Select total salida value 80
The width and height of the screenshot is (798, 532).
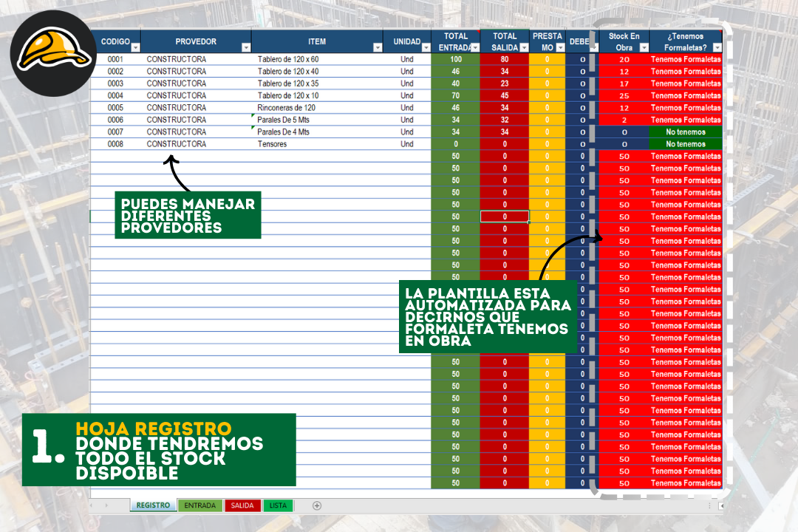click(505, 59)
